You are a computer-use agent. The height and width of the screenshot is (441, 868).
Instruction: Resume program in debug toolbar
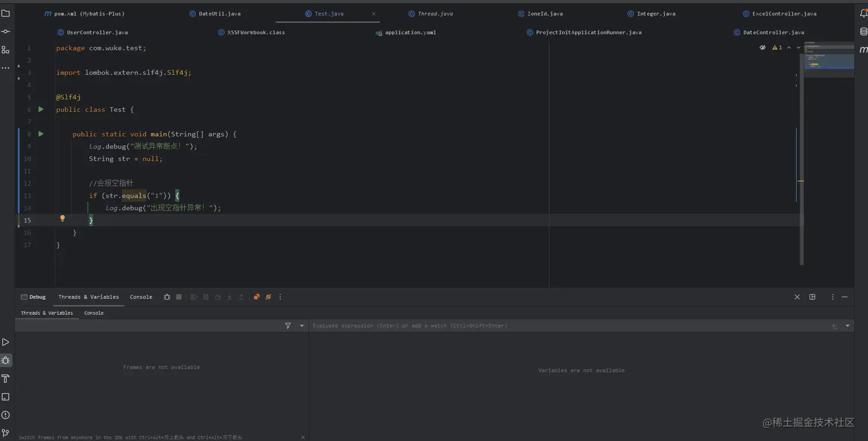194,297
